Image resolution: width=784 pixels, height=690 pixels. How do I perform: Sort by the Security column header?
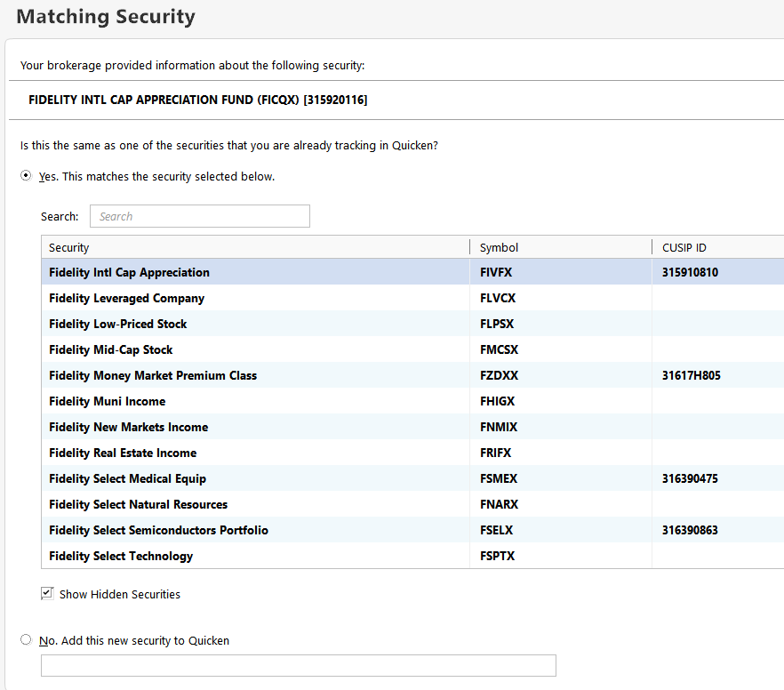click(254, 247)
